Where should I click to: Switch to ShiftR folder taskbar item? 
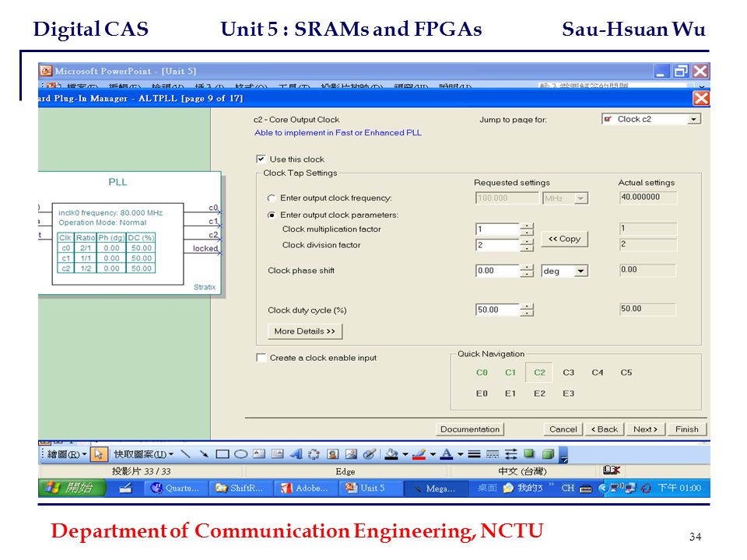click(x=240, y=488)
